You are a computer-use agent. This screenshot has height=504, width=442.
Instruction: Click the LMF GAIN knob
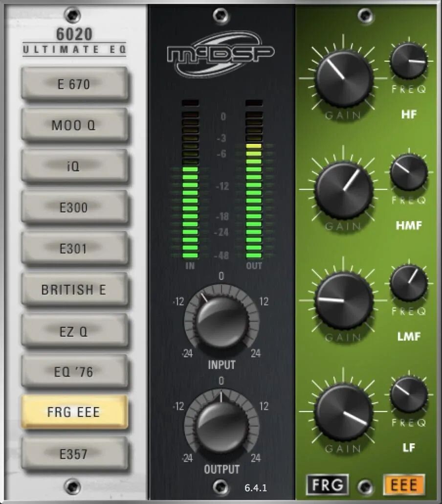click(344, 301)
